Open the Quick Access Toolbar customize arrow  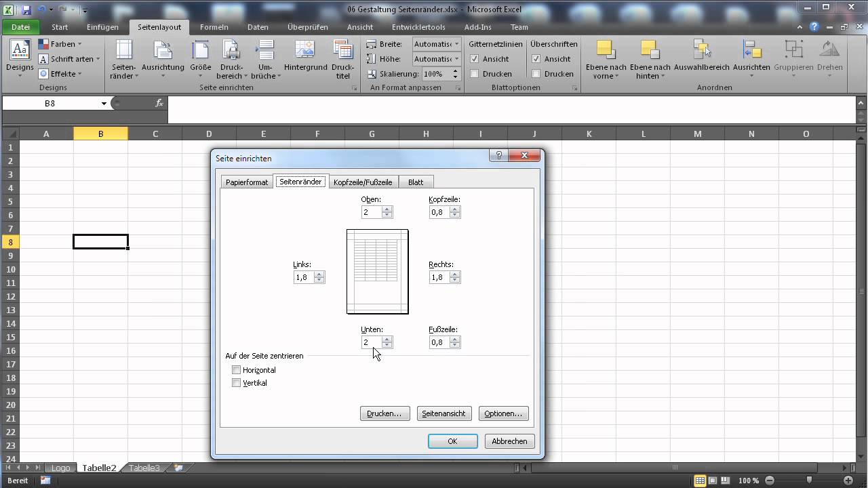pos(85,11)
